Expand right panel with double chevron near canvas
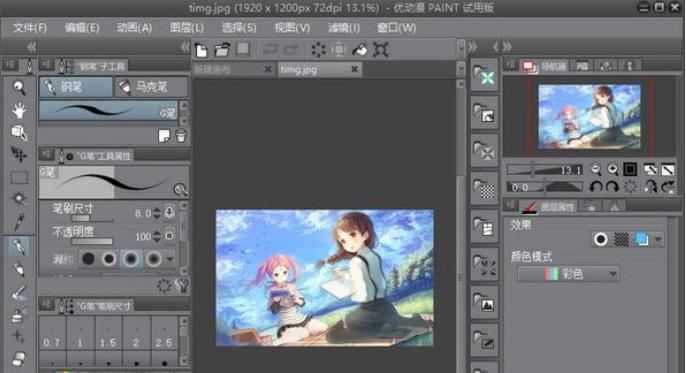Screen dimensions: 686x373 point(472,47)
